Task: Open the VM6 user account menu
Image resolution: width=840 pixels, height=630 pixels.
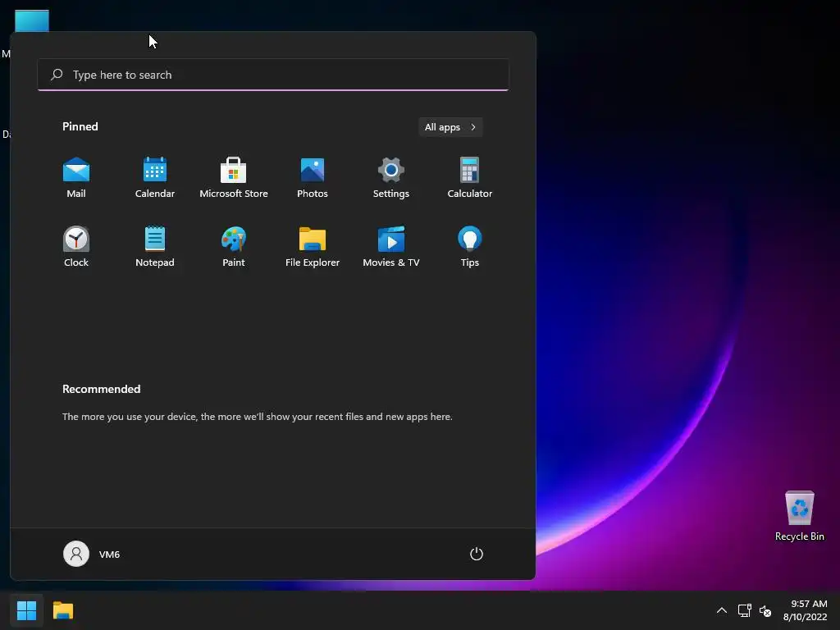Action: 92,554
